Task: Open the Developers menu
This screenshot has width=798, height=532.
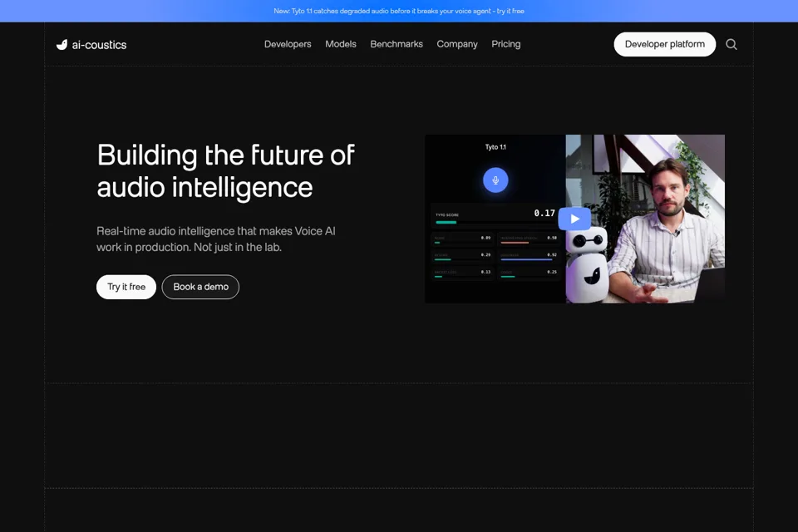Action: point(288,44)
